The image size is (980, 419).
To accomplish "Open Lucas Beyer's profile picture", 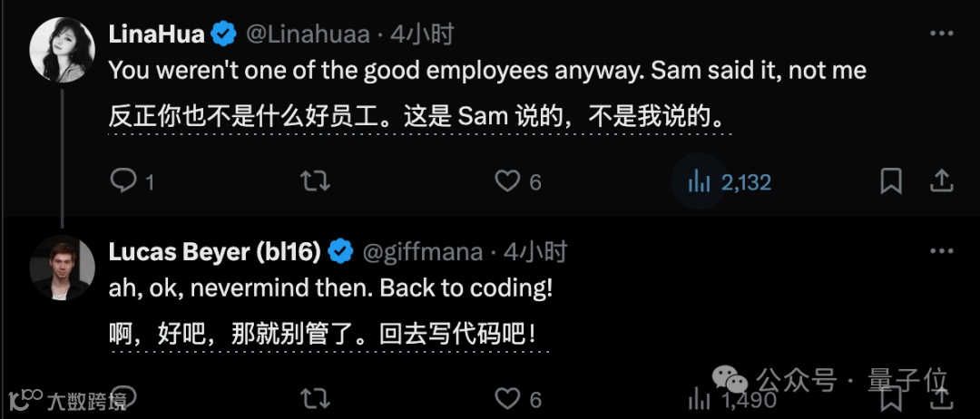I will [62, 268].
